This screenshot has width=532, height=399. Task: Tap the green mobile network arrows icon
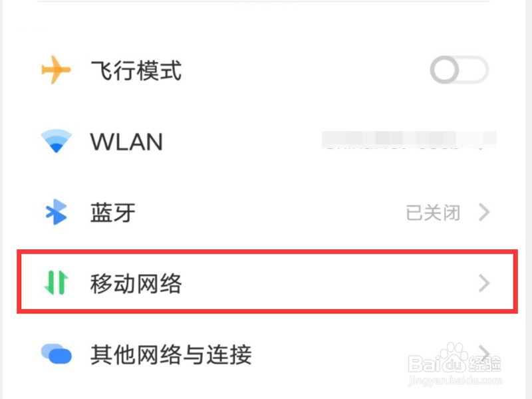[57, 283]
